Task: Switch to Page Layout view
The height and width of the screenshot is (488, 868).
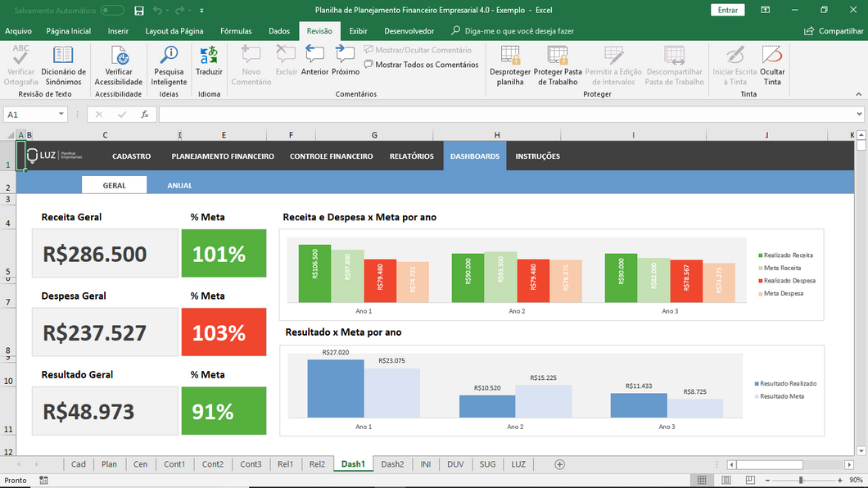Action: click(726, 480)
